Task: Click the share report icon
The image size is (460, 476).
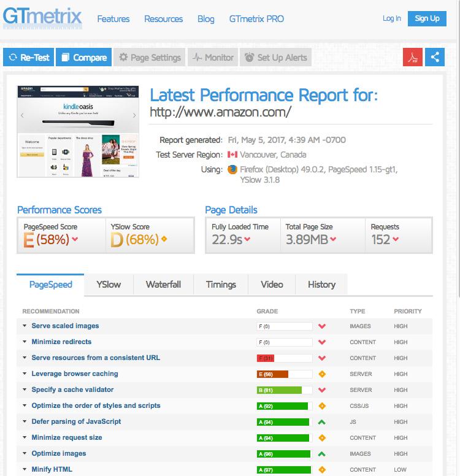Action: (x=435, y=57)
